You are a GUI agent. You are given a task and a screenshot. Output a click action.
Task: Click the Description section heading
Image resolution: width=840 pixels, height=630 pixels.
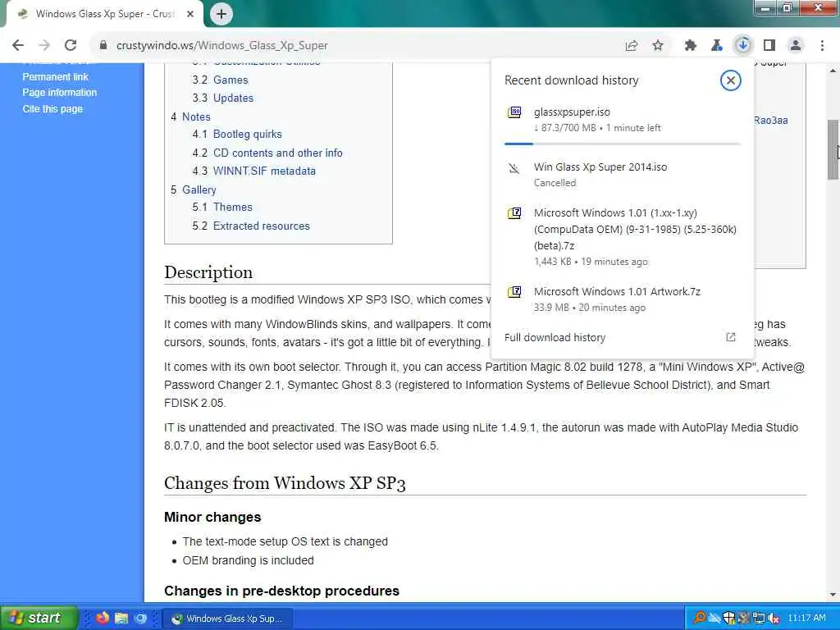208,272
